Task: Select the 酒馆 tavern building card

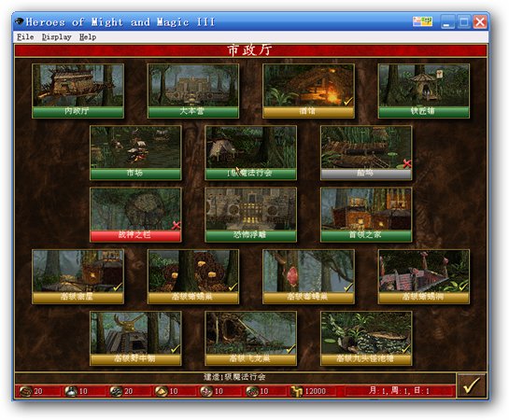Action: tap(308, 91)
